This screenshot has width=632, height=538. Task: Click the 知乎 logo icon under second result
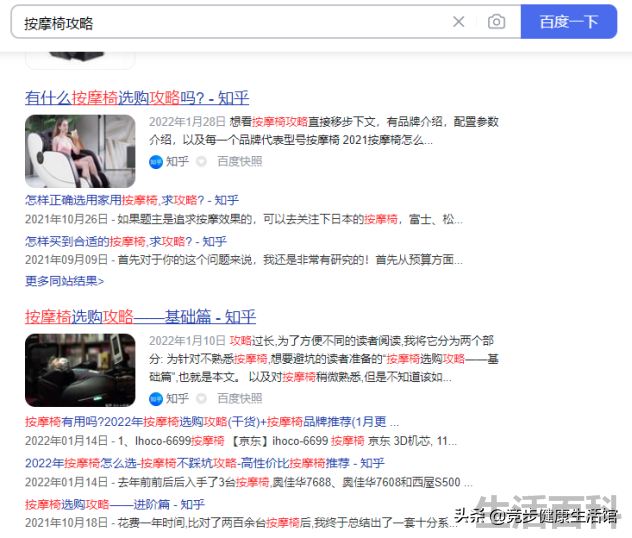point(156,399)
